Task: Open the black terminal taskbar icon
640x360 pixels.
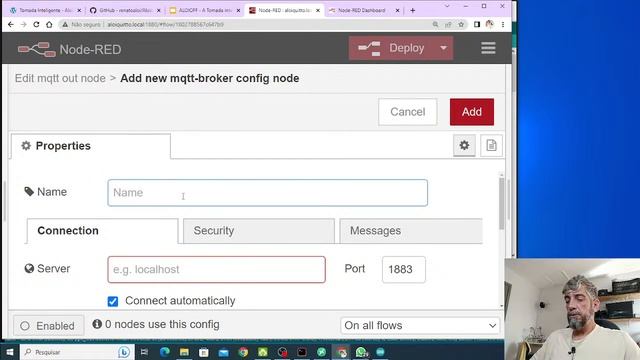Action: tap(302, 352)
